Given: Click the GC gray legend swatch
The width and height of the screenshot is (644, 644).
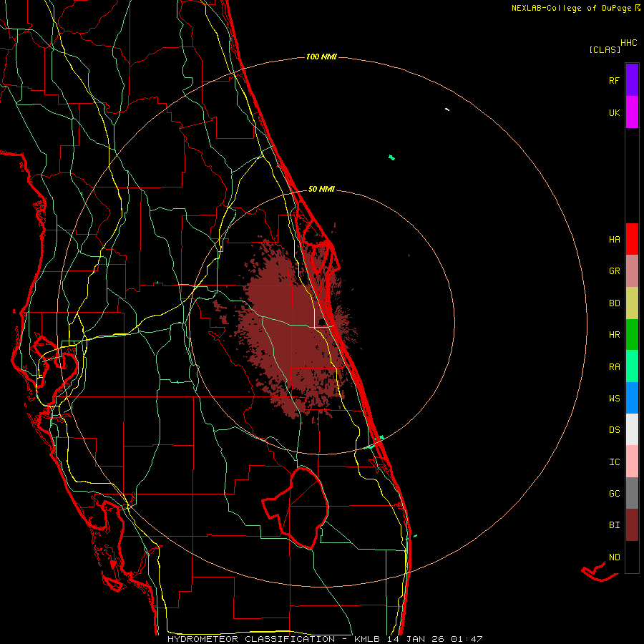Looking at the screenshot, I should click(x=632, y=493).
